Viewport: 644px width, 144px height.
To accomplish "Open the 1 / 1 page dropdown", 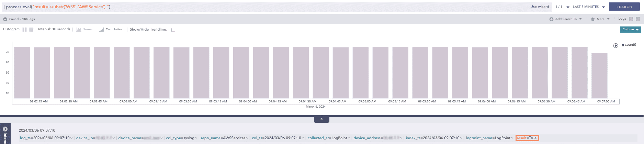I will [568, 7].
